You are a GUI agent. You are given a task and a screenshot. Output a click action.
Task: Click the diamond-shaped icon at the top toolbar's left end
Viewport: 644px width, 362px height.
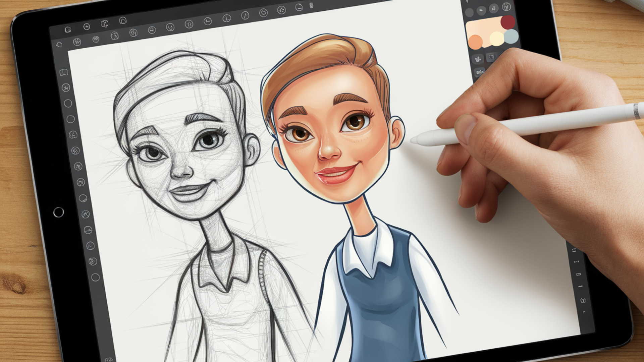click(59, 45)
